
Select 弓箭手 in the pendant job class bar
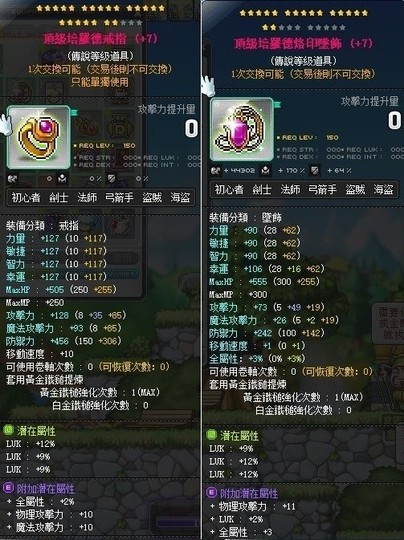click(322, 189)
